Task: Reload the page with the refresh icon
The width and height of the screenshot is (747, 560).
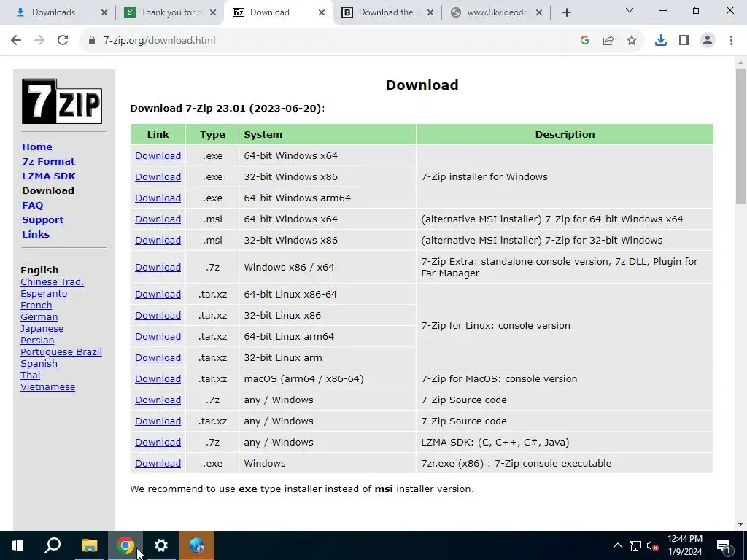Action: tap(63, 41)
